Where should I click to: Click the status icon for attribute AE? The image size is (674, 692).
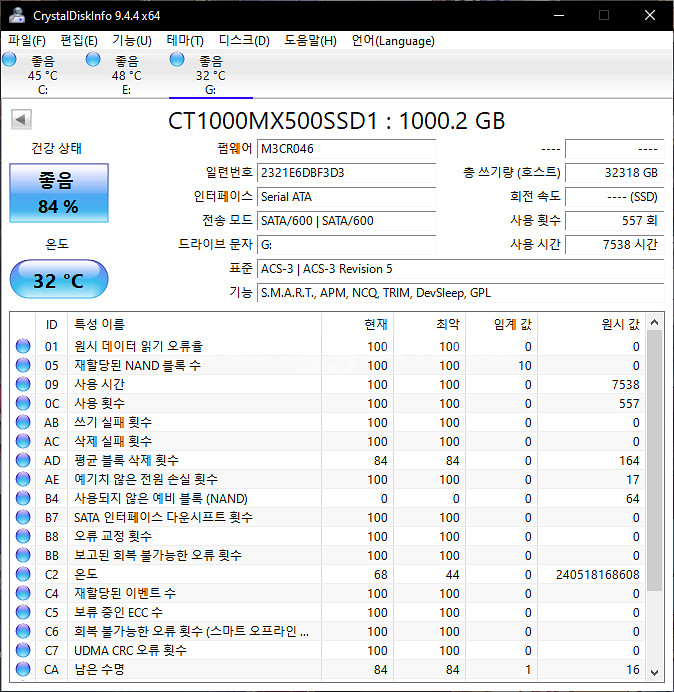(23, 479)
